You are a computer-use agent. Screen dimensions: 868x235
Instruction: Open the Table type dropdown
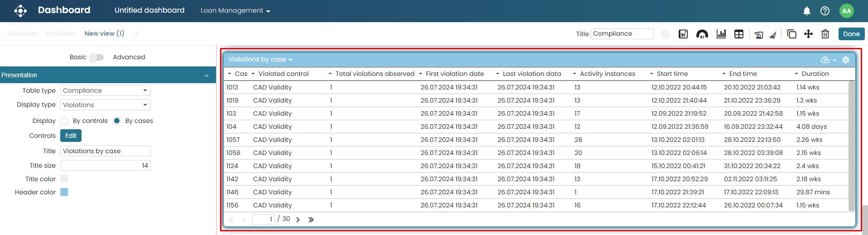pos(106,90)
